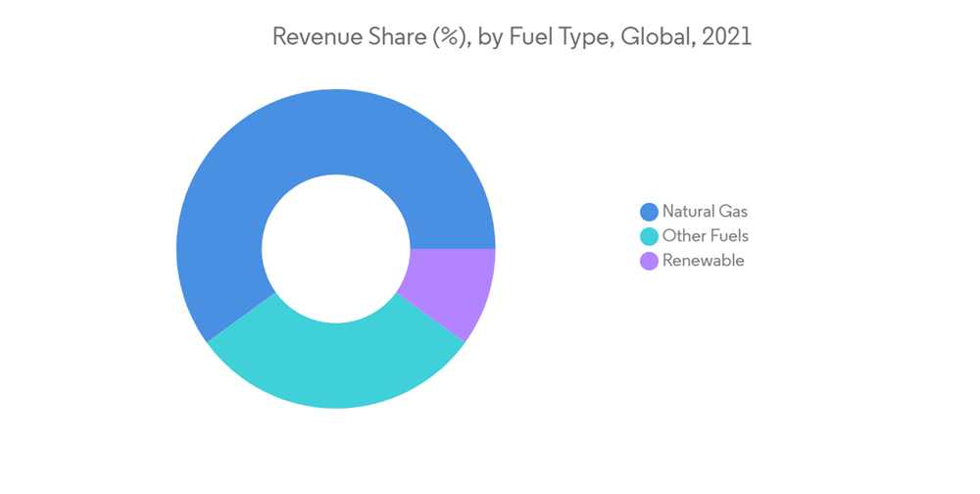The width and height of the screenshot is (980, 494).
Task: Click the teal Other Fuels legend dot
Action: click(649, 236)
